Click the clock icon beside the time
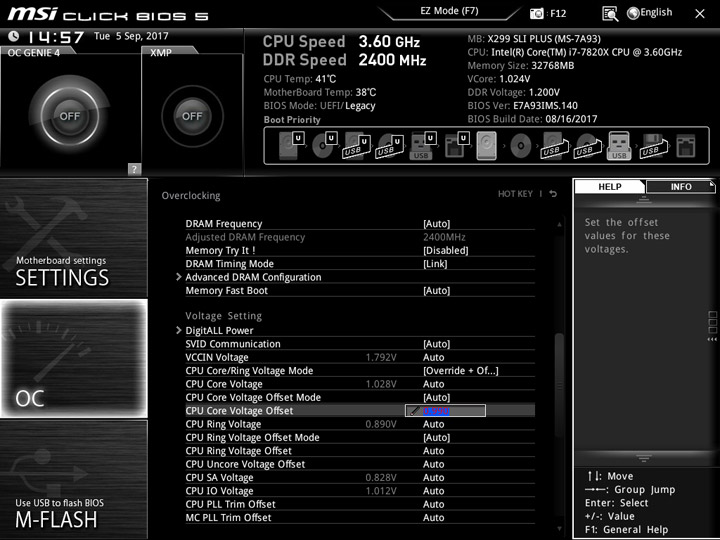 pos(14,36)
